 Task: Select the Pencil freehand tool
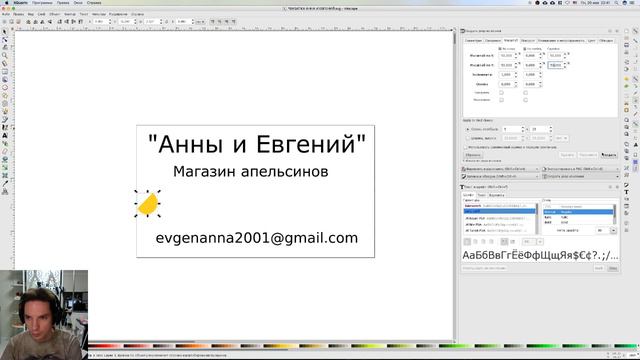pyautogui.click(x=4, y=111)
